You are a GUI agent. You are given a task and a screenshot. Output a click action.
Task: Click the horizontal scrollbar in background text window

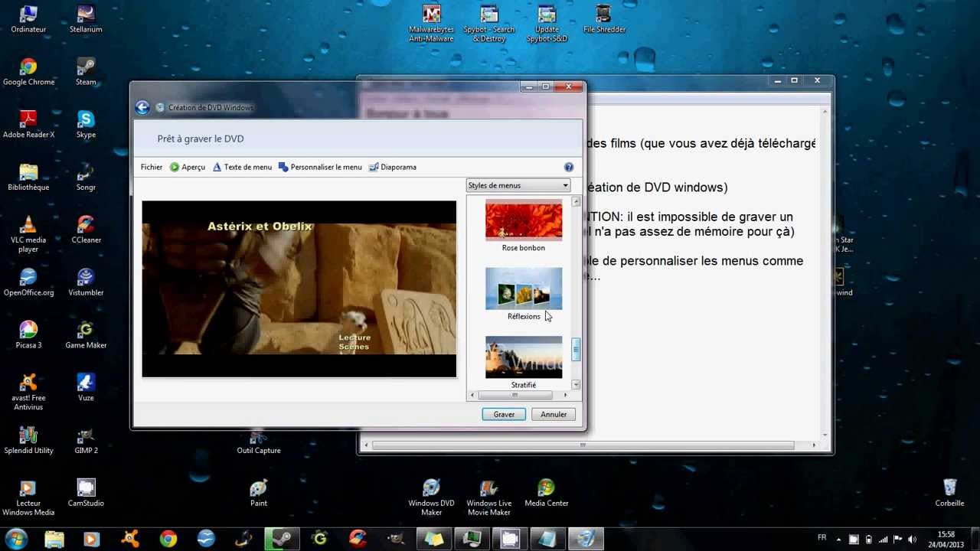(x=583, y=445)
